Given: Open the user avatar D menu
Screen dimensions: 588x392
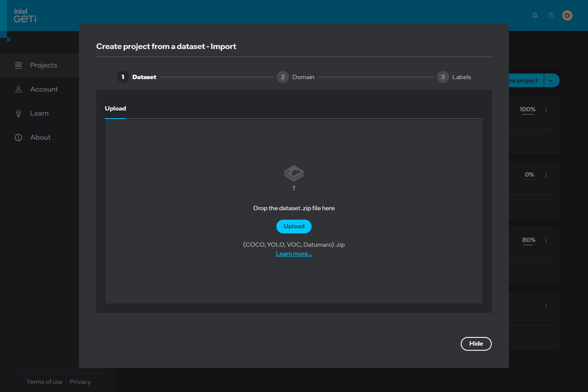Looking at the screenshot, I should (567, 15).
